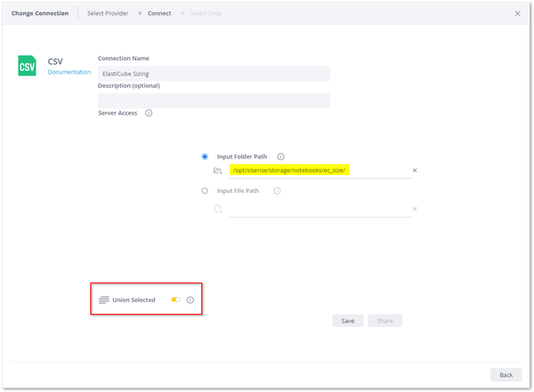Close the Change Connection dialog
Image resolution: width=534 pixels, height=392 pixels.
coord(517,13)
